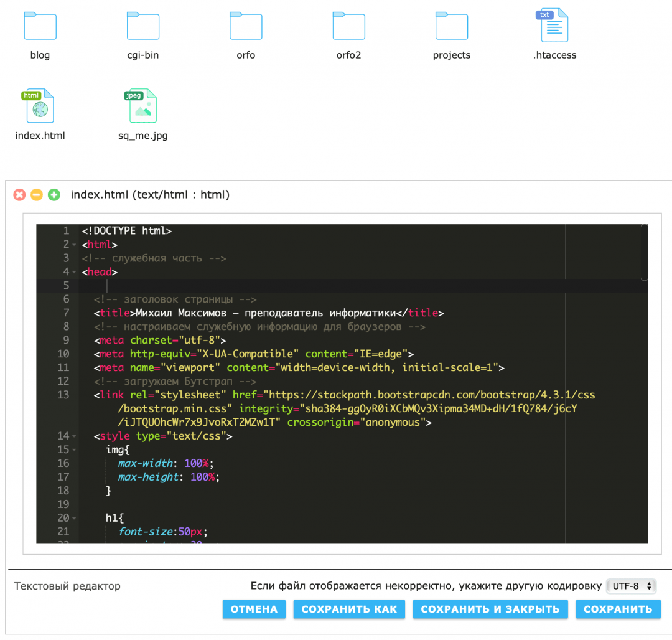Collapse the style block at line 14

tap(75, 436)
